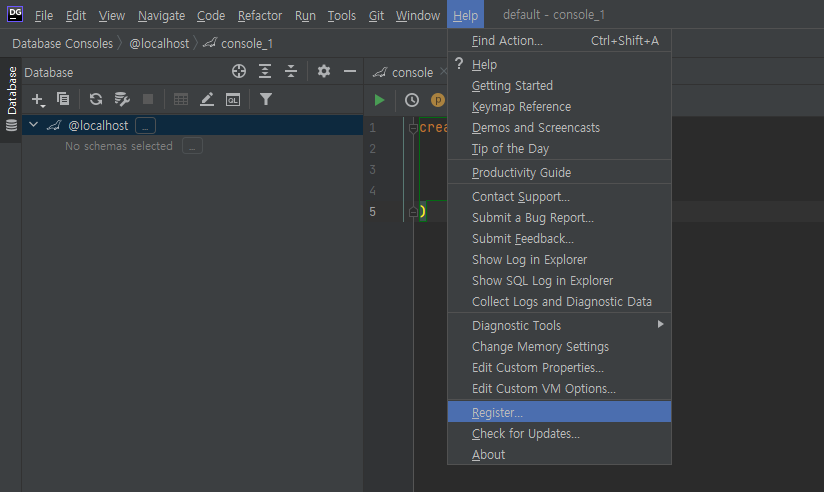
Task: Select Submit a Bug Report...
Action: click(559, 218)
